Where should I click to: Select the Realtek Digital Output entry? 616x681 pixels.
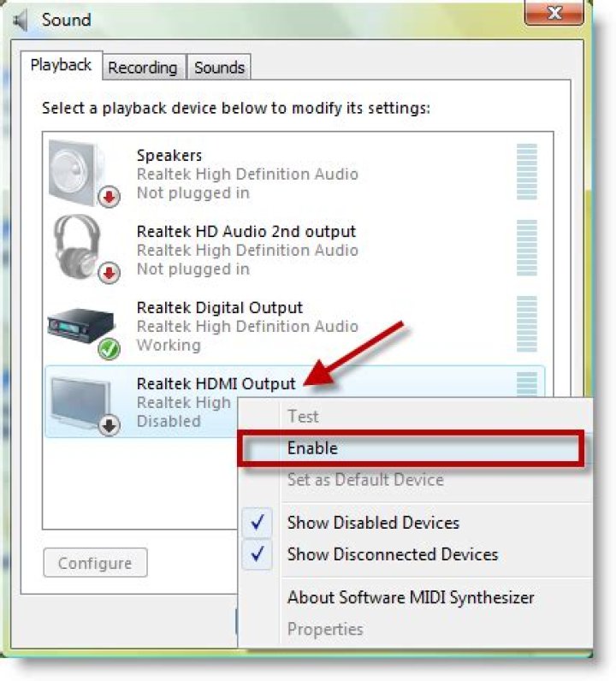point(219,307)
